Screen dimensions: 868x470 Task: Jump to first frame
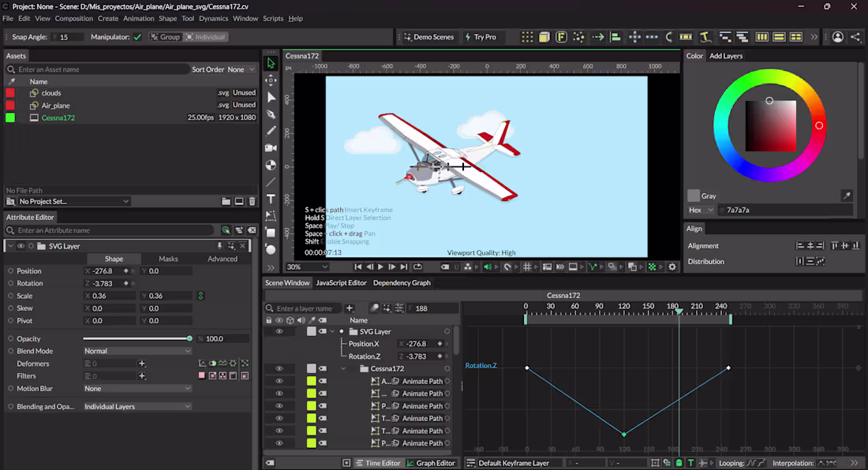tap(357, 267)
